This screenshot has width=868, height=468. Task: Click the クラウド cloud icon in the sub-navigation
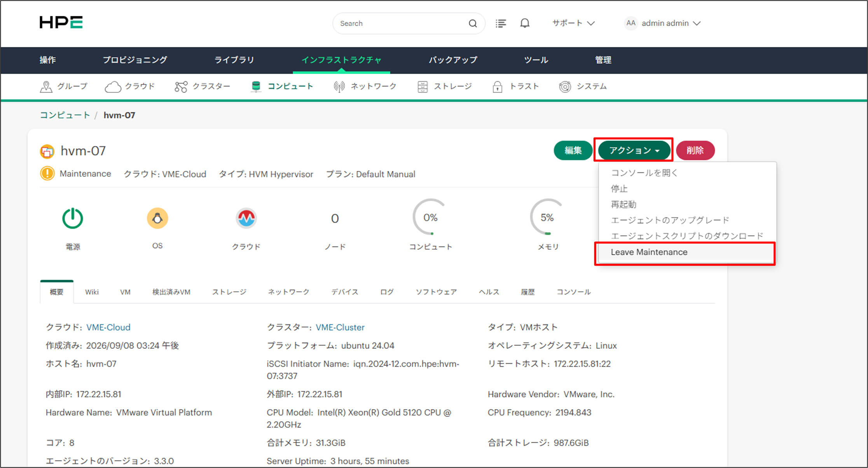pyautogui.click(x=113, y=87)
